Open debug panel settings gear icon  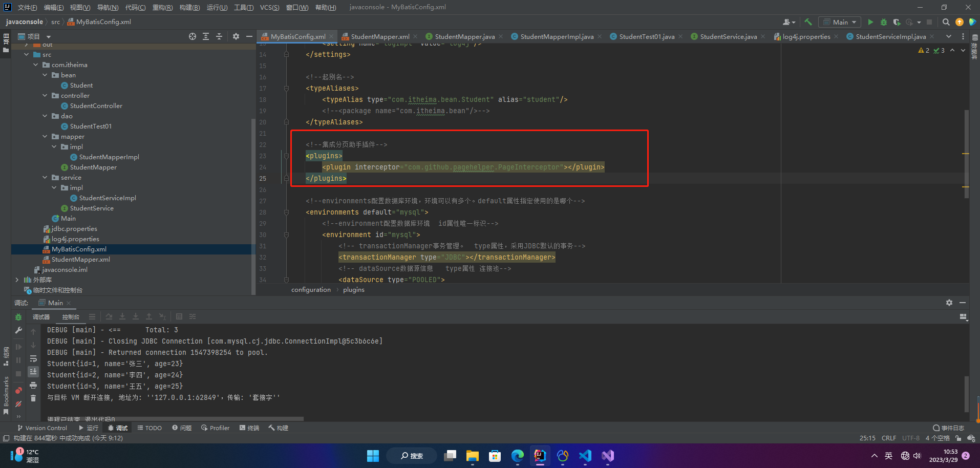(x=949, y=303)
